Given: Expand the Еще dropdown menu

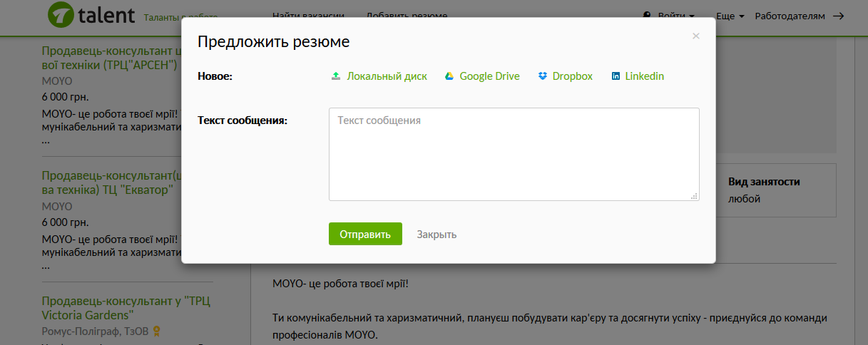Looking at the screenshot, I should click(x=730, y=16).
